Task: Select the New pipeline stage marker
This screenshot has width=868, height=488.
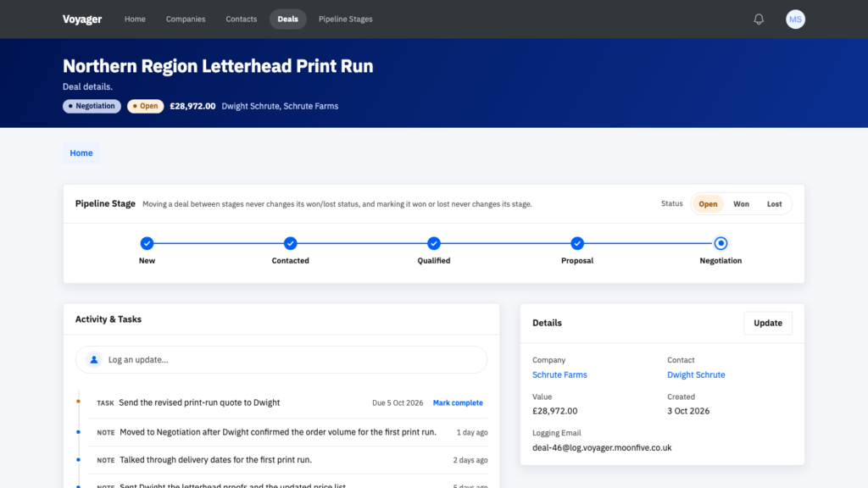Action: 147,243
